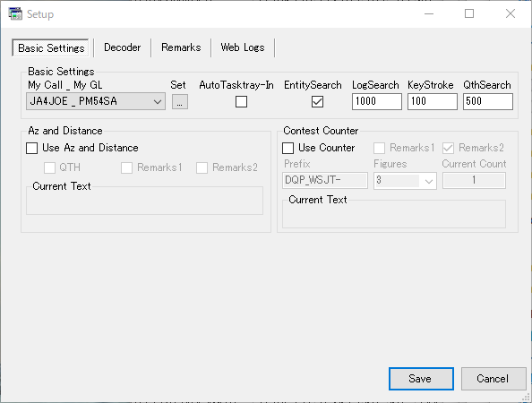This screenshot has height=403, width=532.
Task: Click the window resize grip
Action: point(527,398)
